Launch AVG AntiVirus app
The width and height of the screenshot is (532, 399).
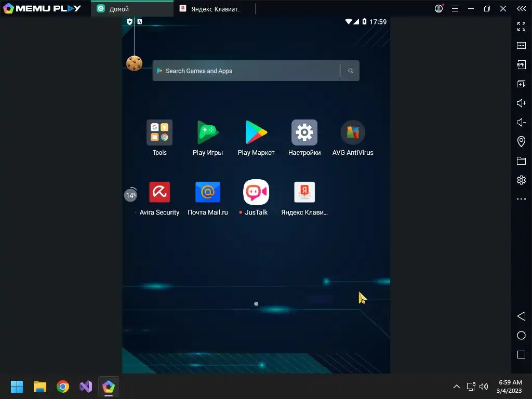point(353,132)
